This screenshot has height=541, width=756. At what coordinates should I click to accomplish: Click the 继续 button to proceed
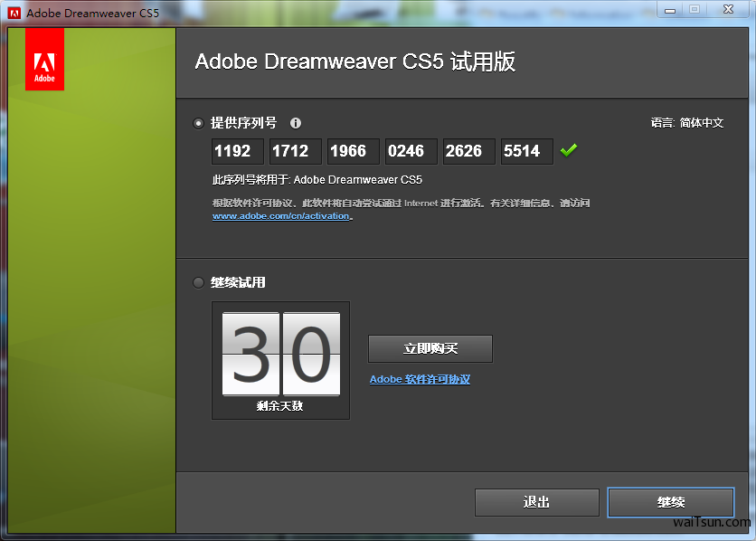[670, 502]
